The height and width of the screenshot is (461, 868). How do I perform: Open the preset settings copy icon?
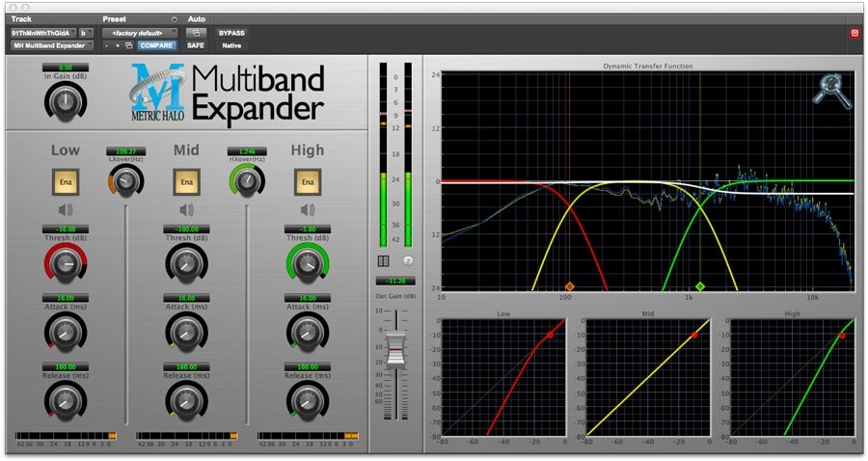(x=128, y=45)
